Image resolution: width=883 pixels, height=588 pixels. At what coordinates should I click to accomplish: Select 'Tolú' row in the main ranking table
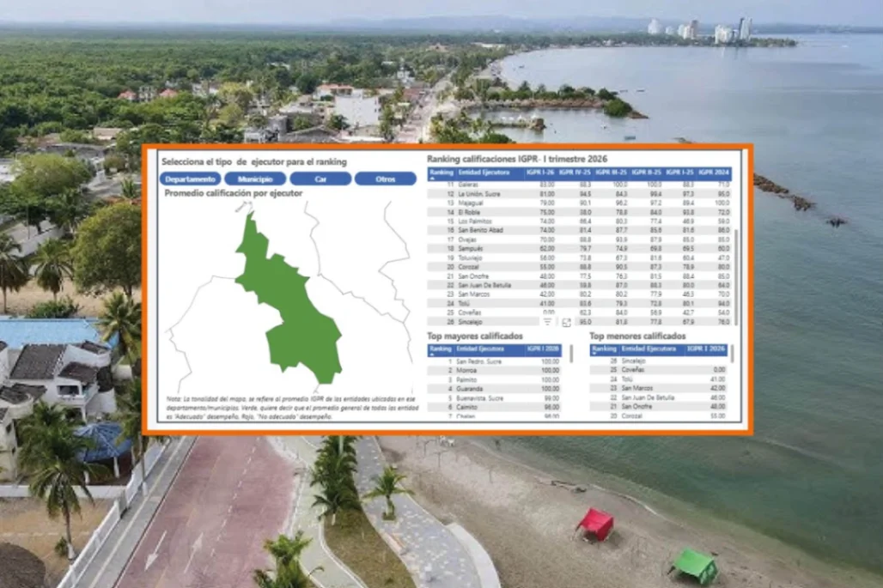580,304
